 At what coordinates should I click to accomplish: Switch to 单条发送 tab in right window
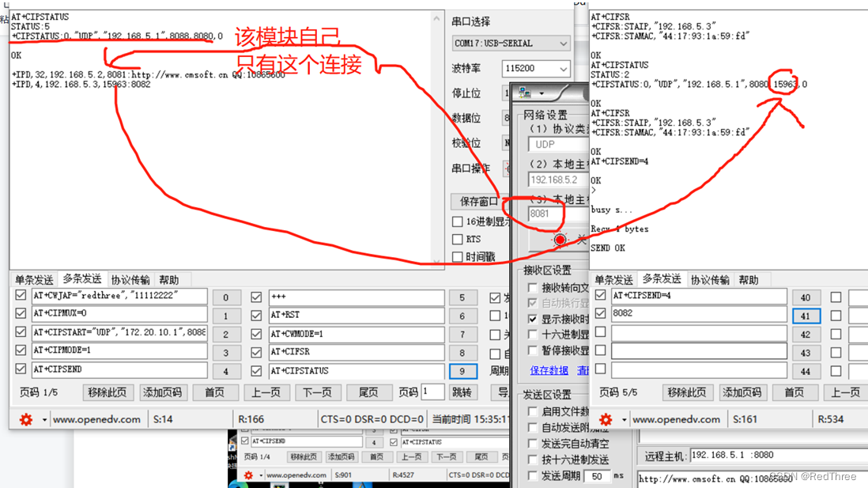coord(613,280)
